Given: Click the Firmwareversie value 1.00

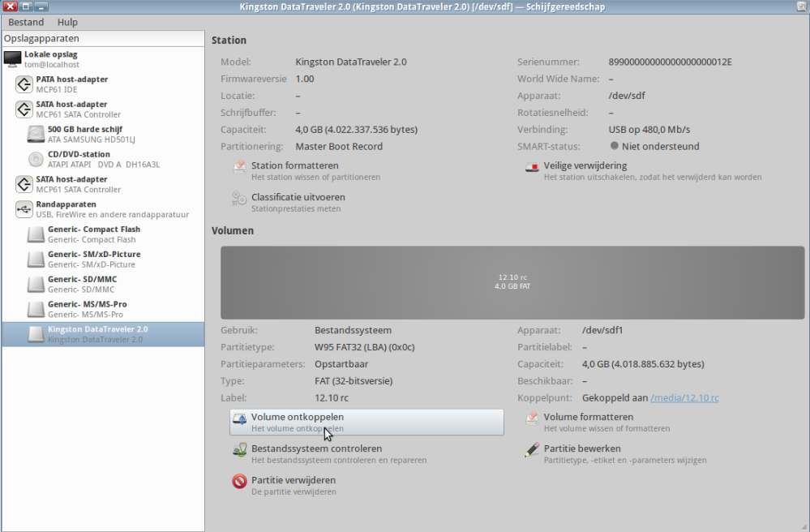Looking at the screenshot, I should [305, 79].
